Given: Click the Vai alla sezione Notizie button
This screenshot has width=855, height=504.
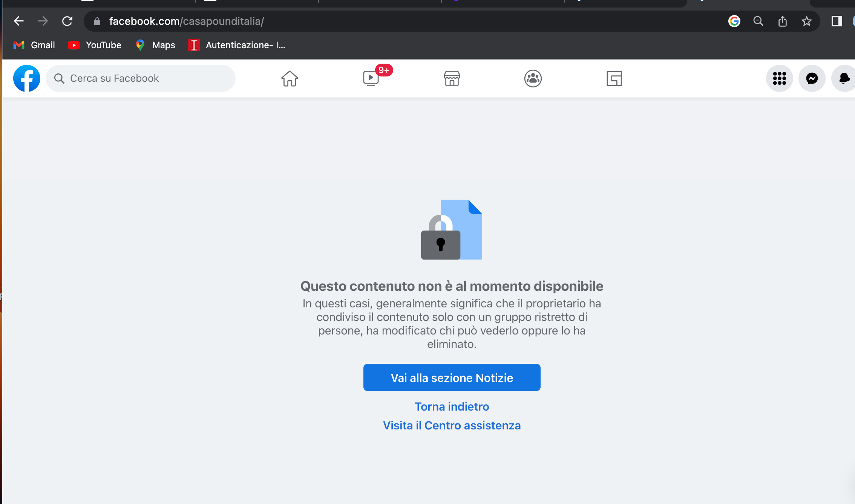Looking at the screenshot, I should (452, 377).
